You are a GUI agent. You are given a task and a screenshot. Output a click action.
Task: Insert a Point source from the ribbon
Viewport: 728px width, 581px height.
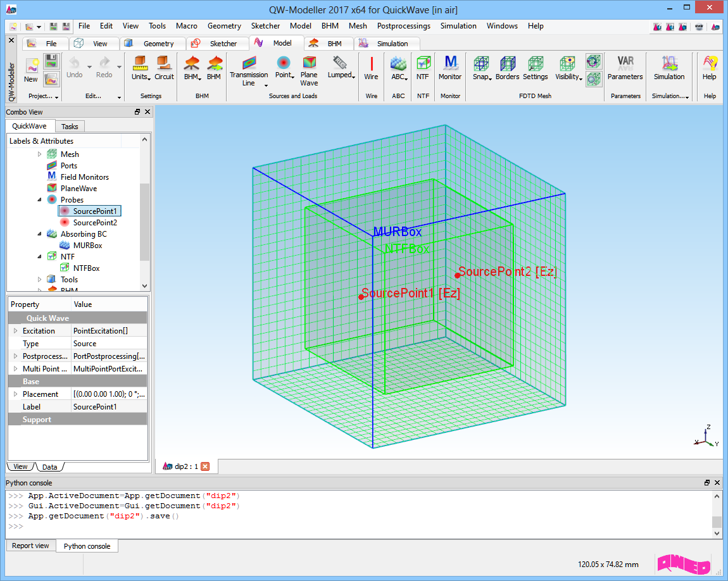(x=284, y=68)
